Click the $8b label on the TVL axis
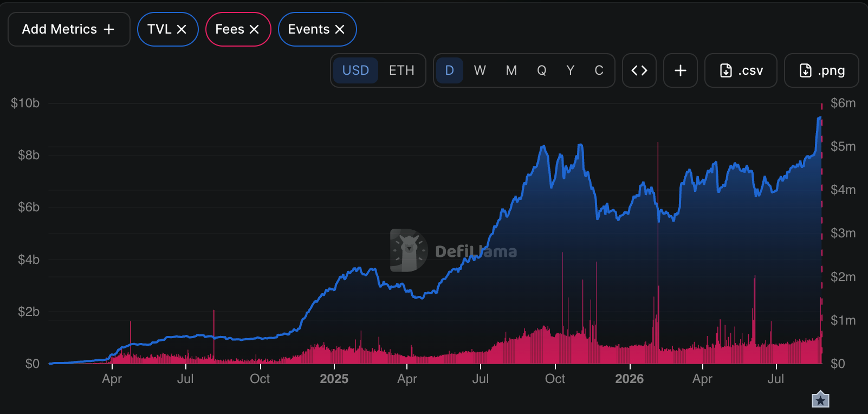The height and width of the screenshot is (414, 868). click(x=29, y=155)
